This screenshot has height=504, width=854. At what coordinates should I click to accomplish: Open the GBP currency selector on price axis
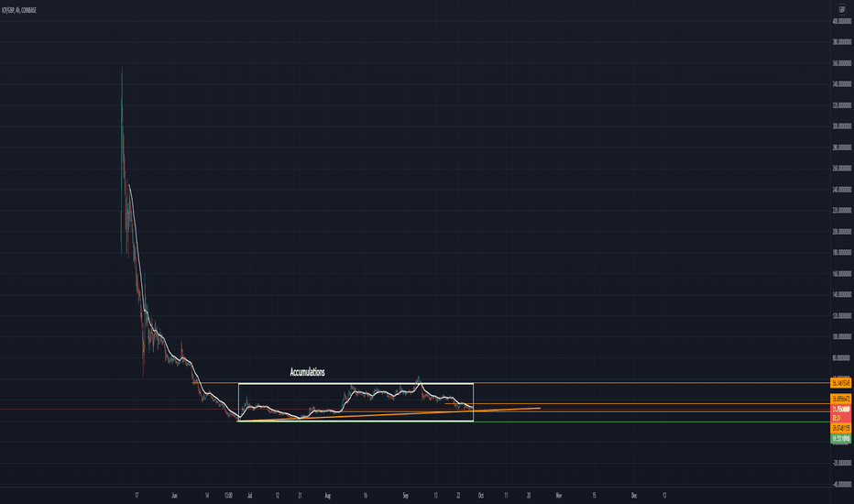[841, 10]
